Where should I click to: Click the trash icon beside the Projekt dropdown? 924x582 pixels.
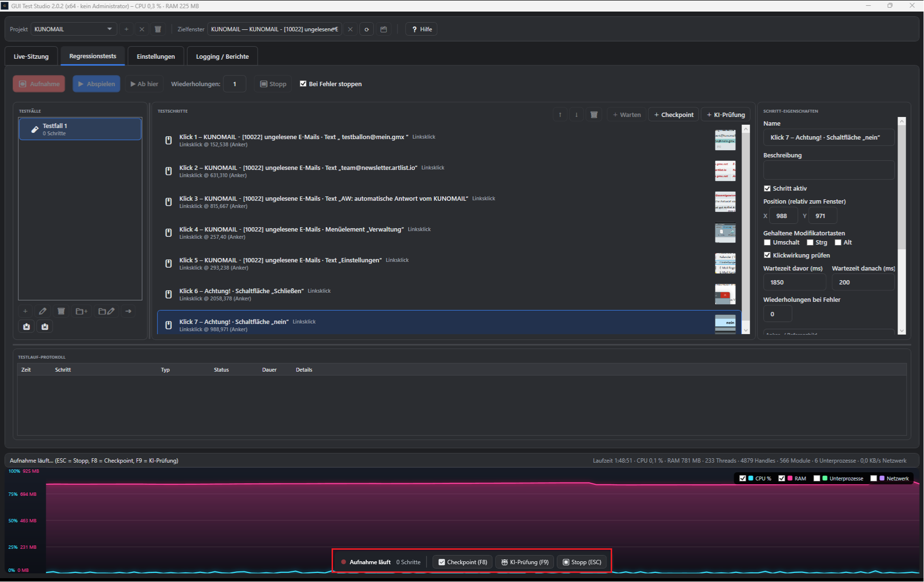[x=158, y=29]
